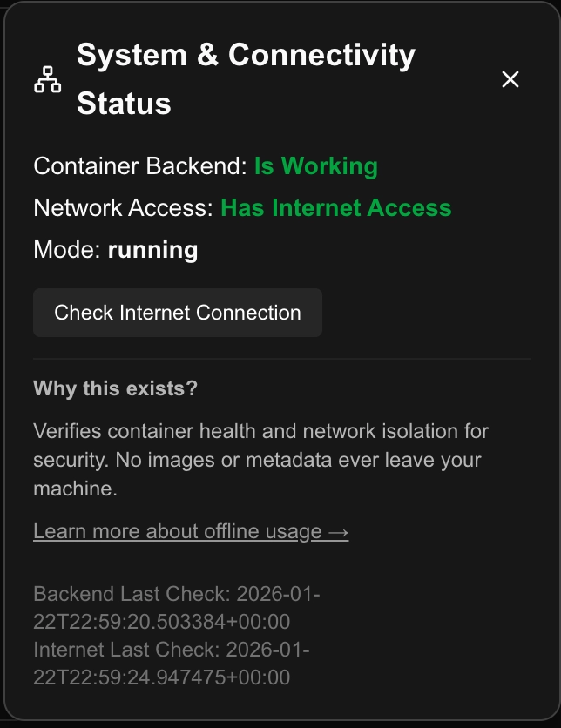The image size is (561, 728).
Task: Re-run the internet connection check
Action: coord(178,312)
